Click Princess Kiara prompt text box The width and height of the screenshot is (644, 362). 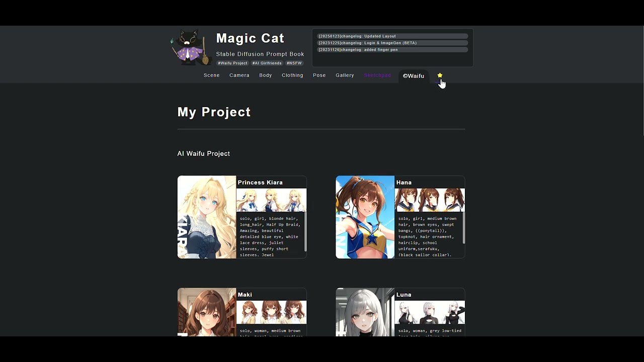[270, 235]
